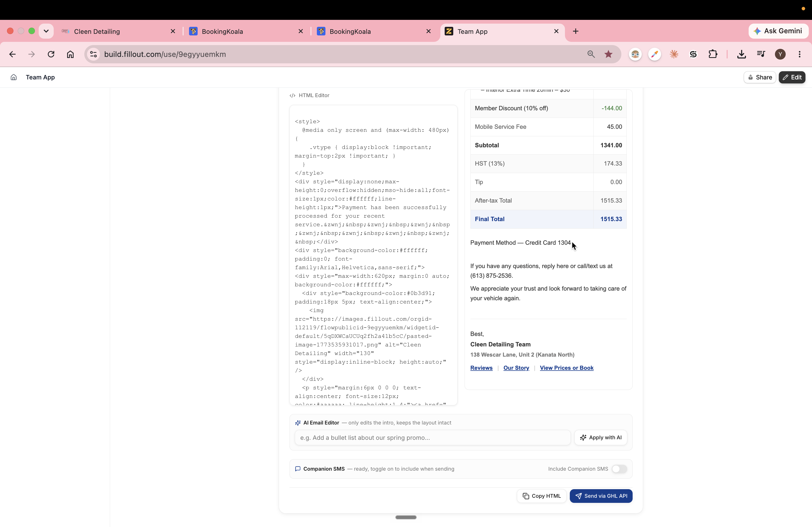Close the first BookingKoala tab
Screen dimensions: 812x527
[x=300, y=31]
